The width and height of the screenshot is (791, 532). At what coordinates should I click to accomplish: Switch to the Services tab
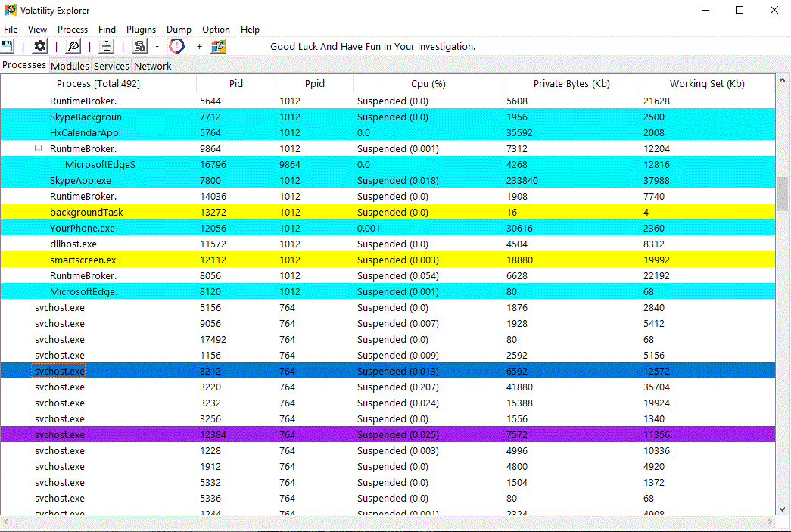111,66
